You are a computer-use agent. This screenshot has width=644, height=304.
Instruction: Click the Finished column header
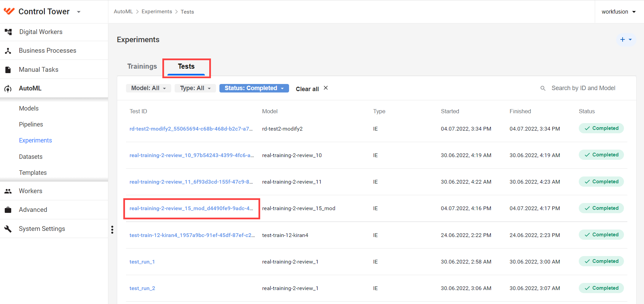(x=520, y=112)
